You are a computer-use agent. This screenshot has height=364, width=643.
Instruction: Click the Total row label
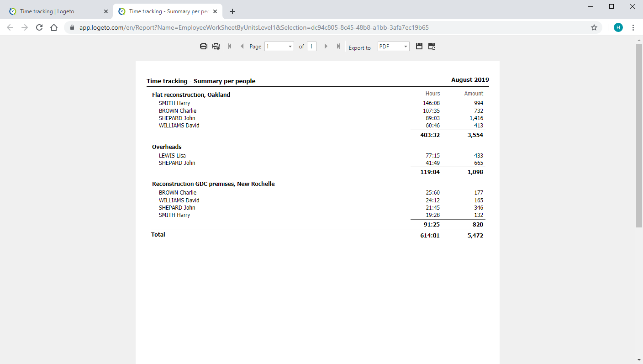[x=158, y=235]
